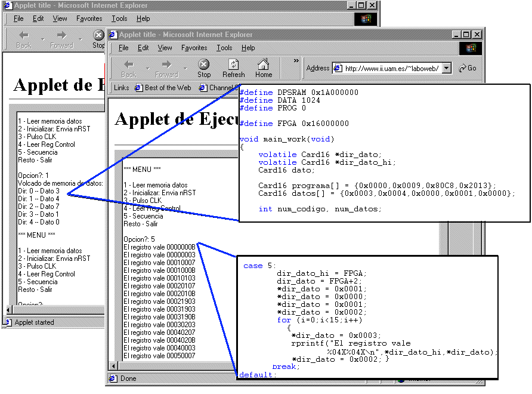
Task: Click Back in the background browser window
Action: pyautogui.click(x=24, y=39)
